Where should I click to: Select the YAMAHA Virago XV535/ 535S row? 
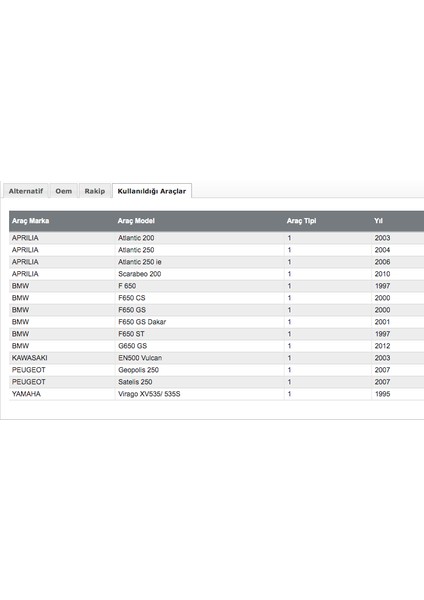(217, 394)
